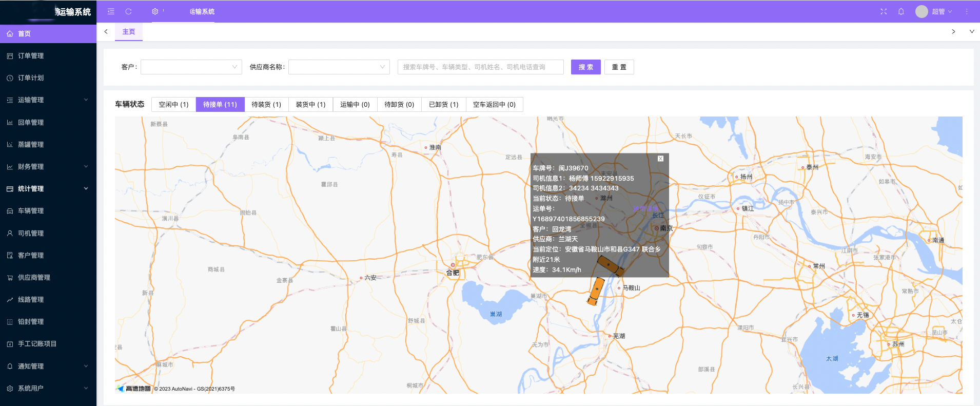Image resolution: width=980 pixels, height=406 pixels.
Task: Select the 空闲中 (1) status tab
Action: click(x=174, y=104)
